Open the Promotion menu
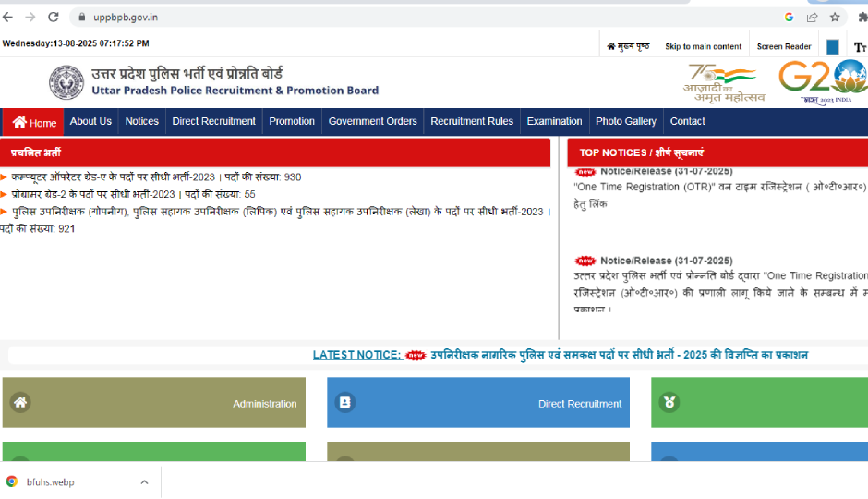The height and width of the screenshot is (499, 868). point(292,121)
